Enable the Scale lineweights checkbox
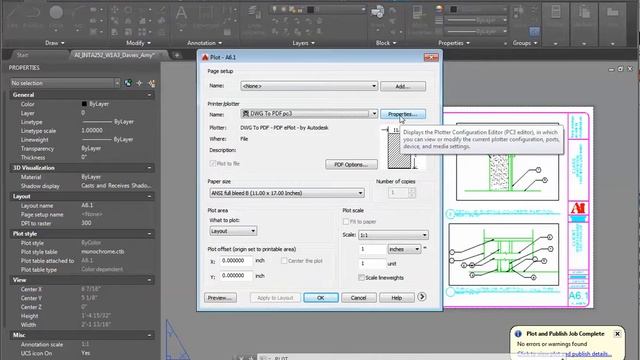Screen dimensions: 640x360 coord(361,278)
